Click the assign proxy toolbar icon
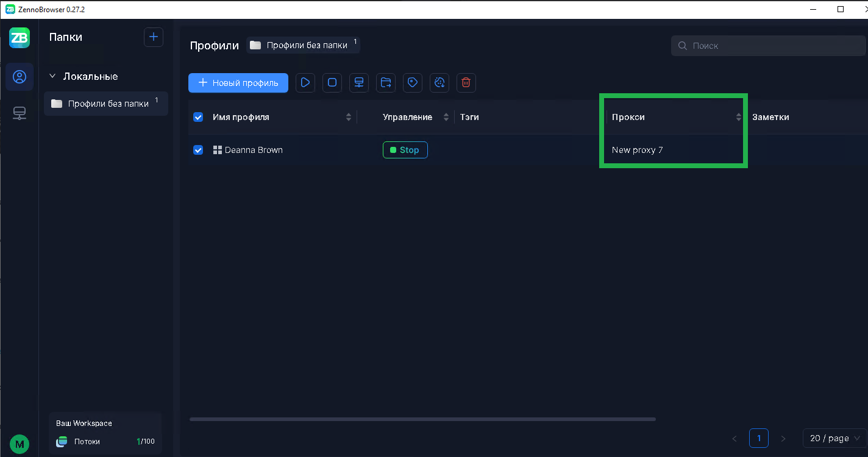The image size is (868, 457). click(x=359, y=83)
